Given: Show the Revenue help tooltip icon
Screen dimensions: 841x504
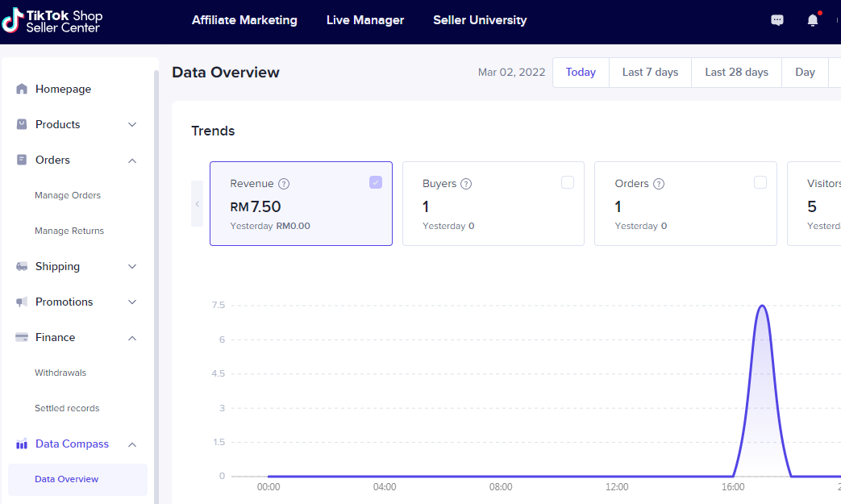Looking at the screenshot, I should point(284,184).
